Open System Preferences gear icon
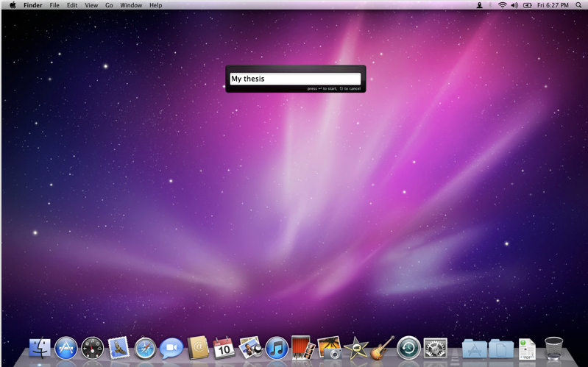The image size is (588, 367). (x=436, y=349)
